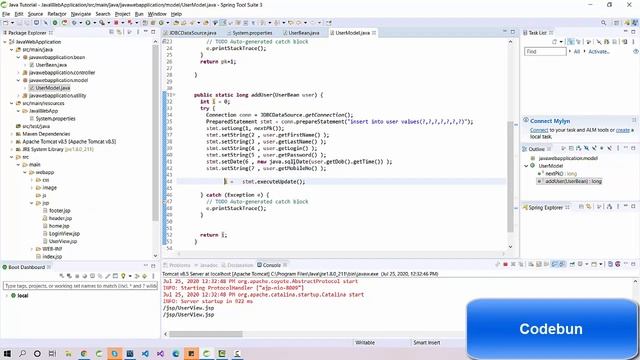This screenshot has height=360, width=640.
Task: Collapse the webapp folder
Action: [x=25, y=172]
